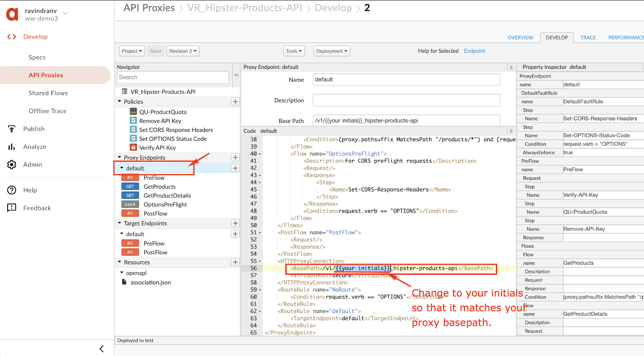Open Offline Trace in the sidebar
The image size is (644, 356).
tap(47, 111)
